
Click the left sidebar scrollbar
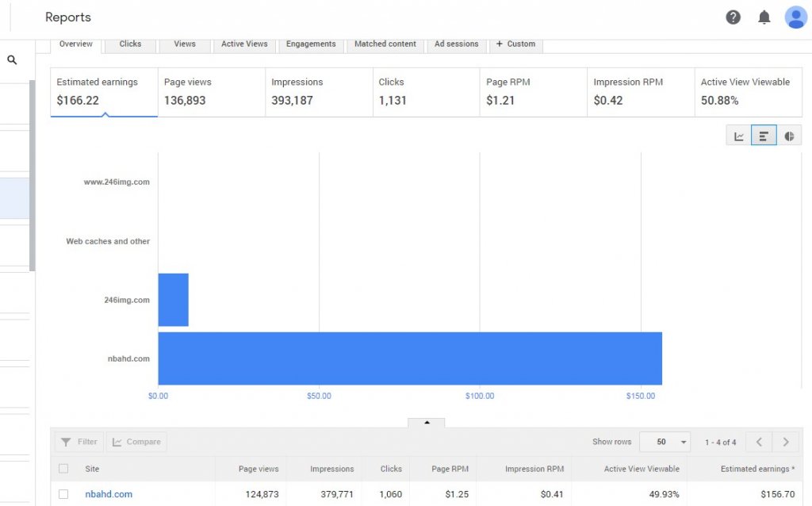(32, 175)
